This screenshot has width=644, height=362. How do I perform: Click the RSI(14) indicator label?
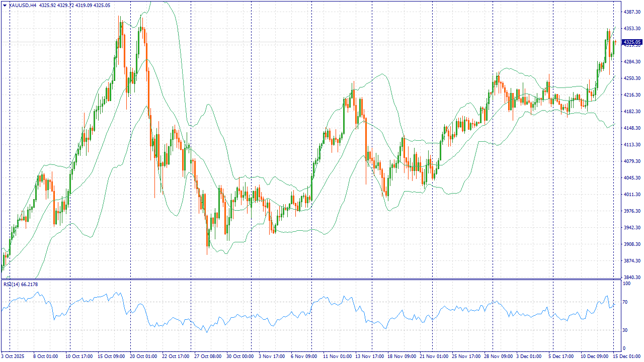point(12,285)
